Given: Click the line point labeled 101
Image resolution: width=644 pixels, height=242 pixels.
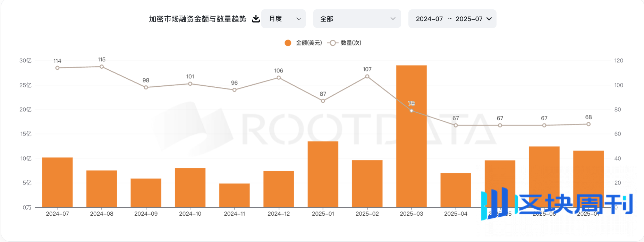Looking at the screenshot, I should (x=190, y=84).
